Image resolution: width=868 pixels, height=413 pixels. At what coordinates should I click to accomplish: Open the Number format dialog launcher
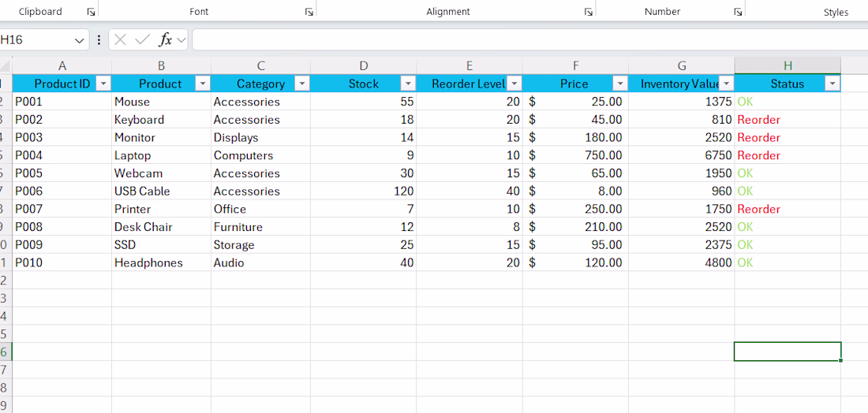[737, 12]
